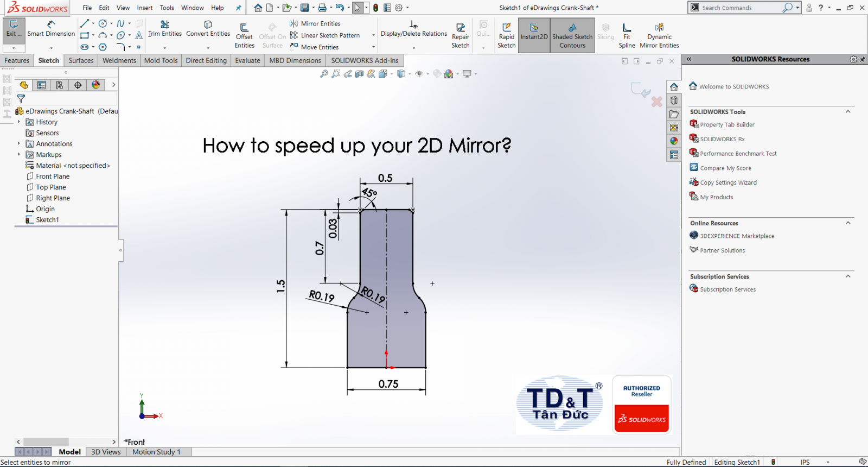Select the Trim Entities tool
This screenshot has width=868, height=467.
point(165,29)
